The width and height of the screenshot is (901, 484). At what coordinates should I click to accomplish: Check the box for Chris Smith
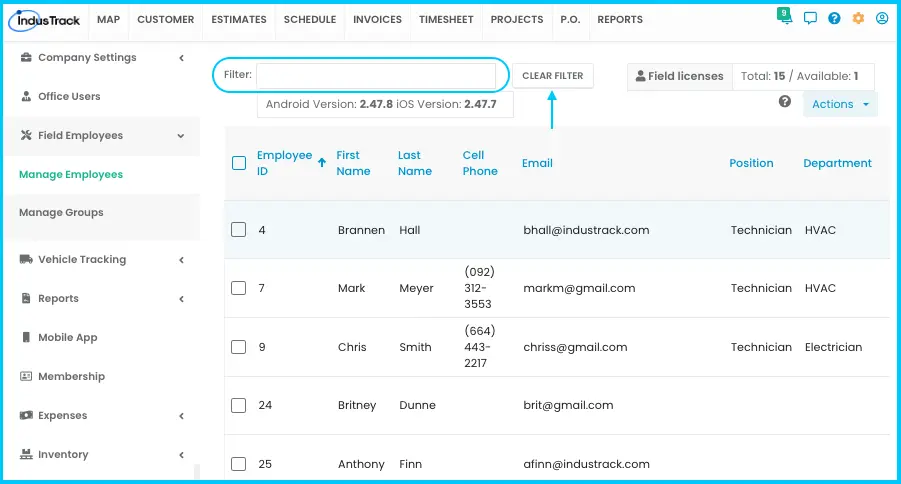[x=238, y=347]
